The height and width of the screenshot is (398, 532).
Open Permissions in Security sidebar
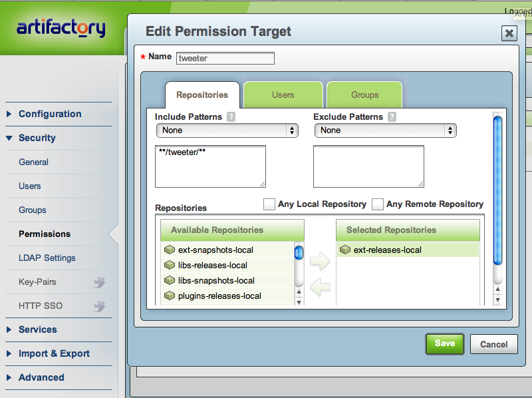pos(45,234)
